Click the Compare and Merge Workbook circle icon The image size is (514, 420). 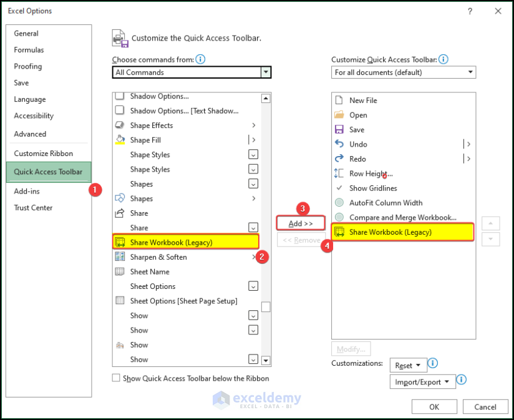pos(339,217)
